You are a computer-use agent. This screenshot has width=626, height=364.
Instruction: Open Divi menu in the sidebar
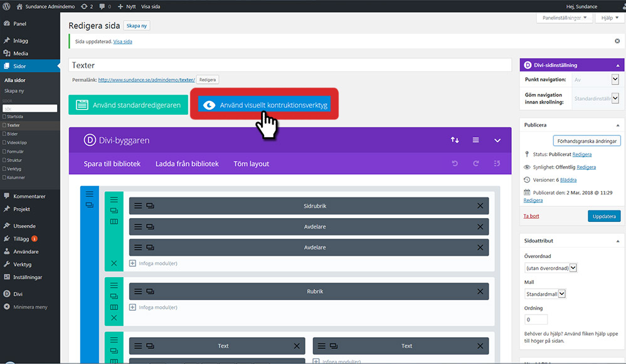[18, 294]
